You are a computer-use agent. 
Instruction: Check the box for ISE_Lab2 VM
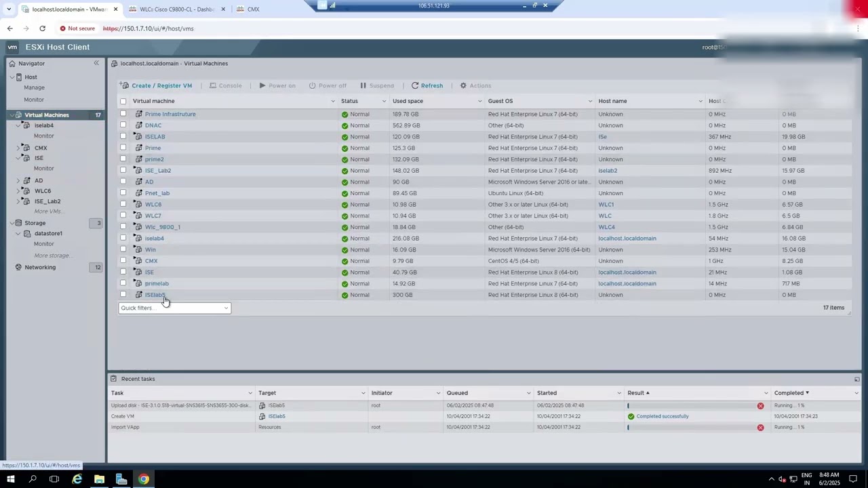[123, 170]
